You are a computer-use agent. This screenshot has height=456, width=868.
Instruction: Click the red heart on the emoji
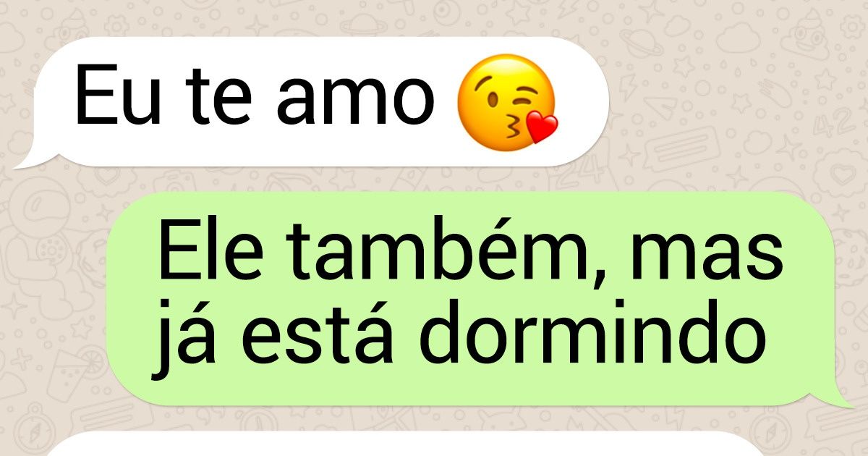tap(541, 128)
